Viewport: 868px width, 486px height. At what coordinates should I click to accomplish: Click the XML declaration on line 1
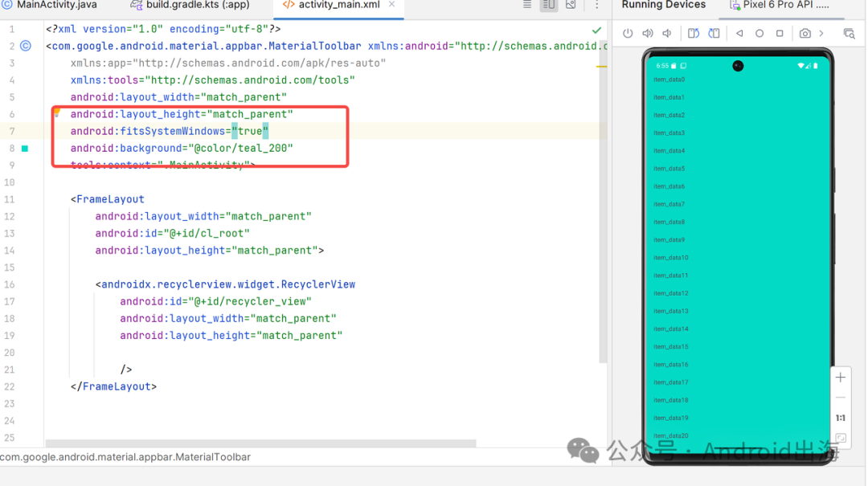pyautogui.click(x=163, y=29)
